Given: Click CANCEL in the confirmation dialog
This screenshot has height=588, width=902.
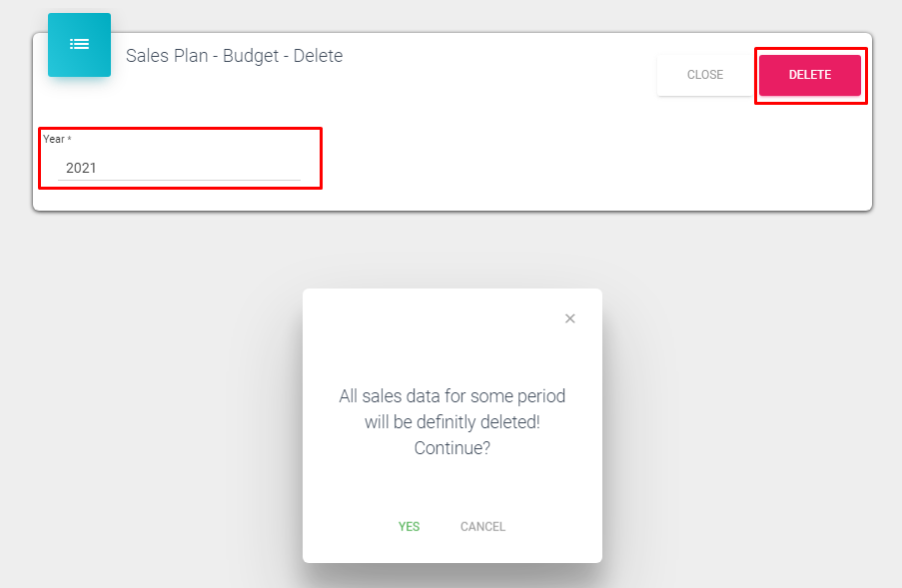Looking at the screenshot, I should coord(482,526).
